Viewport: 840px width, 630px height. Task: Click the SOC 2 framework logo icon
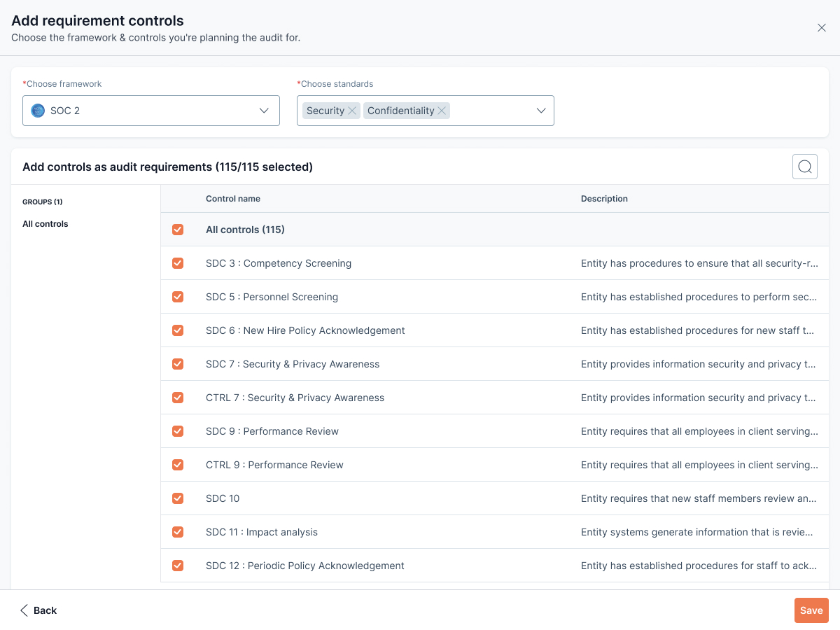click(x=38, y=111)
